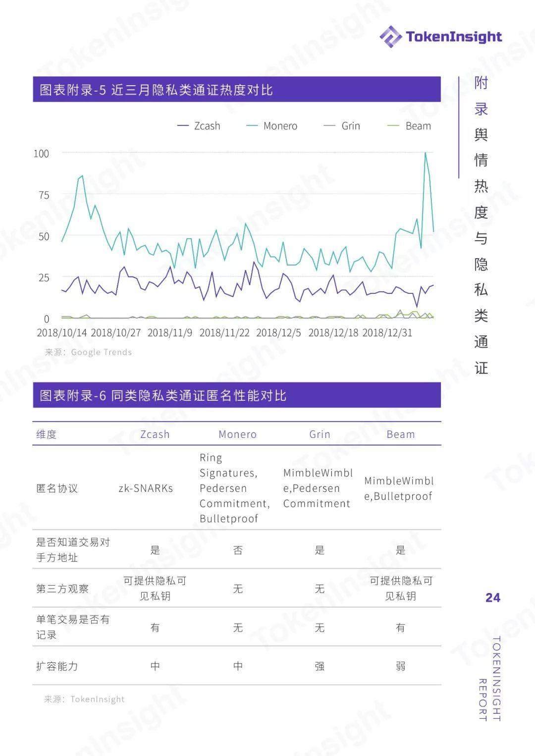Click the source note 来源: TokenInsight
This screenshot has height=756, width=535.
point(84,699)
